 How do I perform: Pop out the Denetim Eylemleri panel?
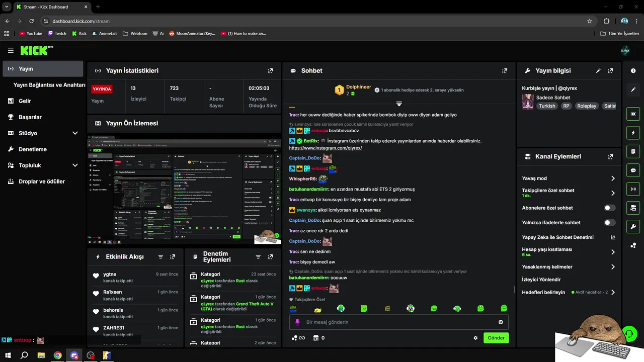point(270,257)
